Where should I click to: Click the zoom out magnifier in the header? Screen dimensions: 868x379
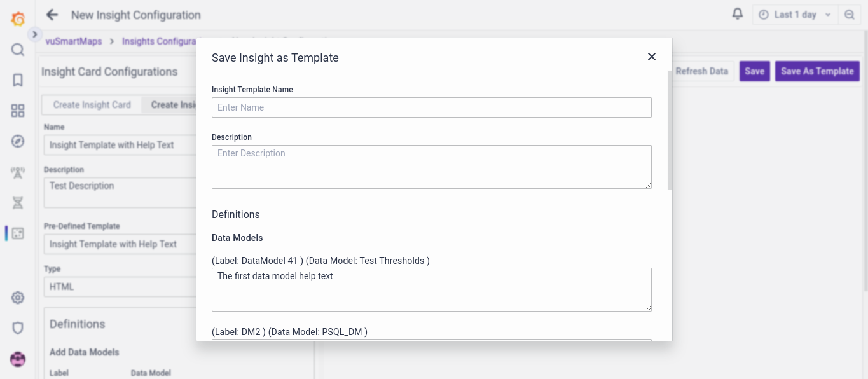[850, 14]
